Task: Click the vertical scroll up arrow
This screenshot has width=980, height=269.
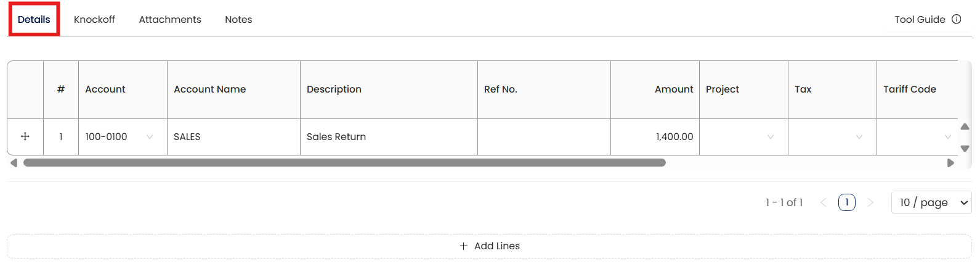Action: coord(965,126)
